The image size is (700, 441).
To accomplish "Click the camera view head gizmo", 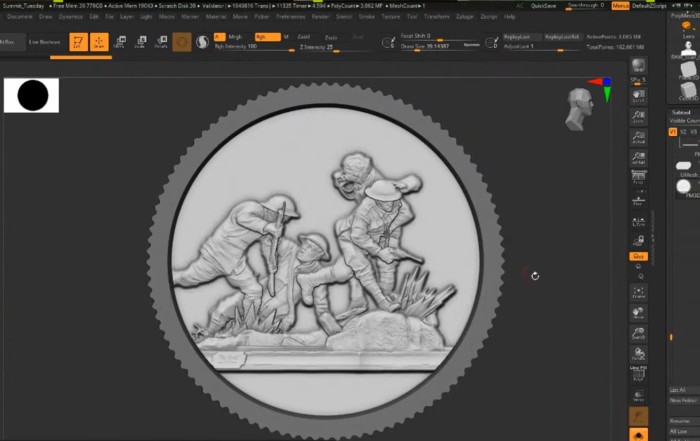I will click(579, 108).
